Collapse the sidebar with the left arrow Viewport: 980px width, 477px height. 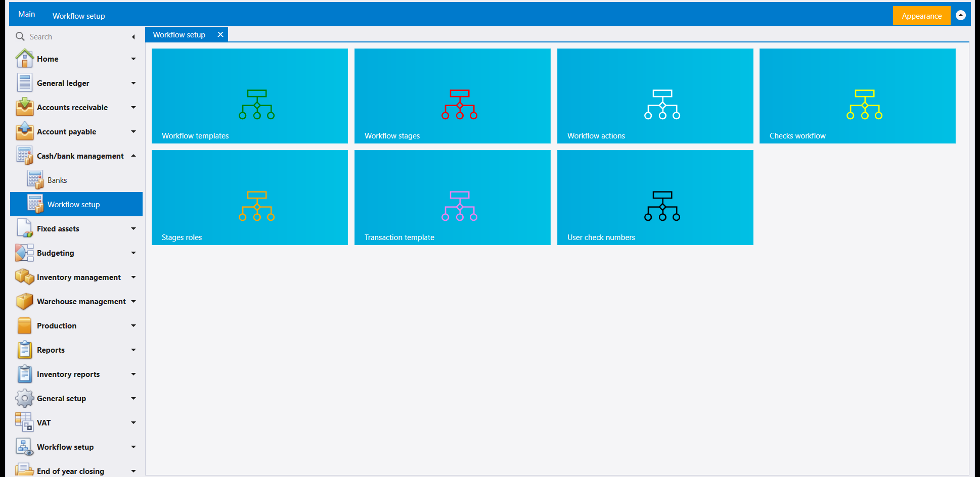pyautogui.click(x=133, y=37)
